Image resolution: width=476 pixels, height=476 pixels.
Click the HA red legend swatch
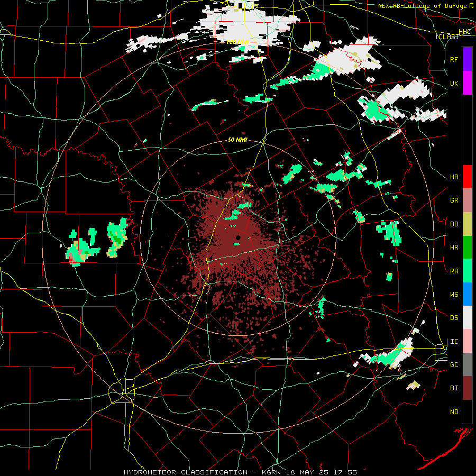click(467, 177)
